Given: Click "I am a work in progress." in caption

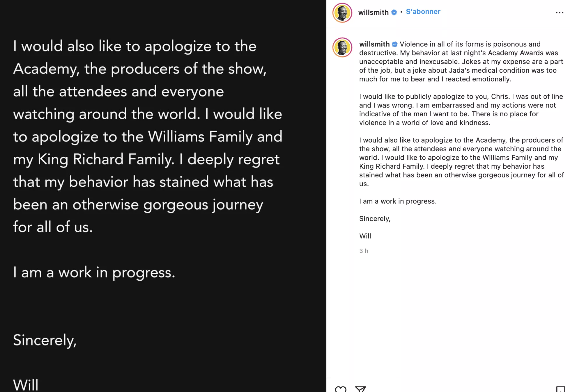Looking at the screenshot, I should [x=398, y=201].
